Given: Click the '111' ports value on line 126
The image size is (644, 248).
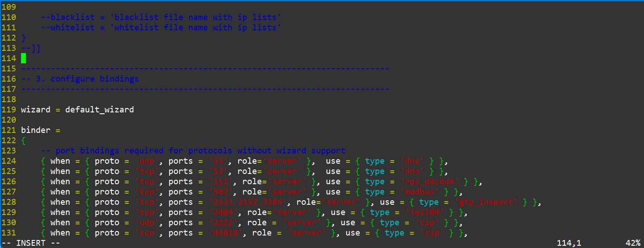Looking at the screenshot, I should 220,182.
